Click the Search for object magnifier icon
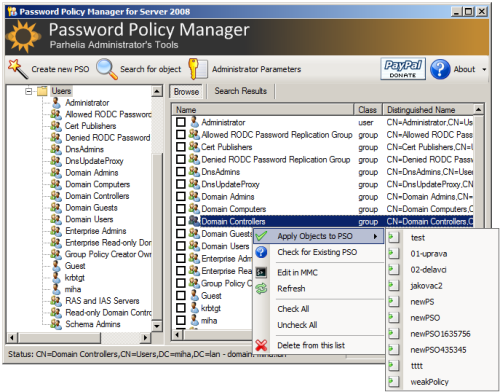Image resolution: width=500 pixels, height=392 pixels. pos(107,69)
